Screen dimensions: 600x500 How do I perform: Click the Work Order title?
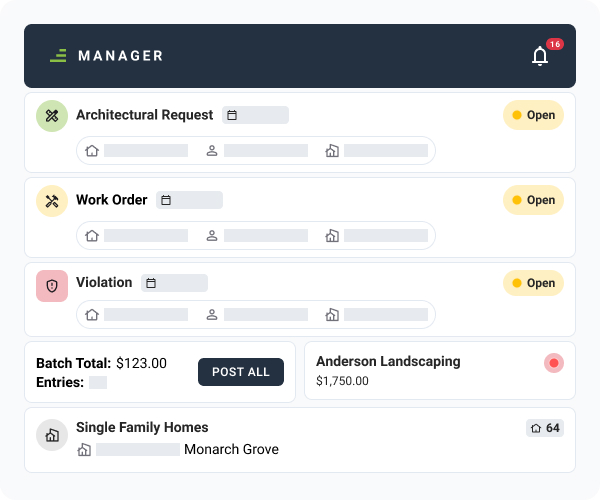pyautogui.click(x=112, y=200)
